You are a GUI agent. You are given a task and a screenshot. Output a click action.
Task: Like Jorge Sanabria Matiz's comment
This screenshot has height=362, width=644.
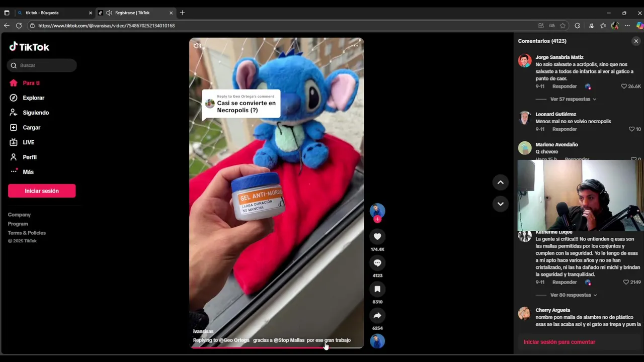[624, 86]
